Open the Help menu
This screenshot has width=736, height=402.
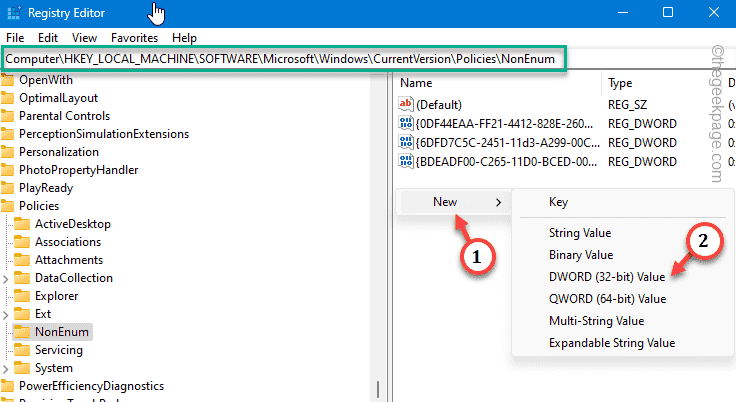click(x=184, y=38)
